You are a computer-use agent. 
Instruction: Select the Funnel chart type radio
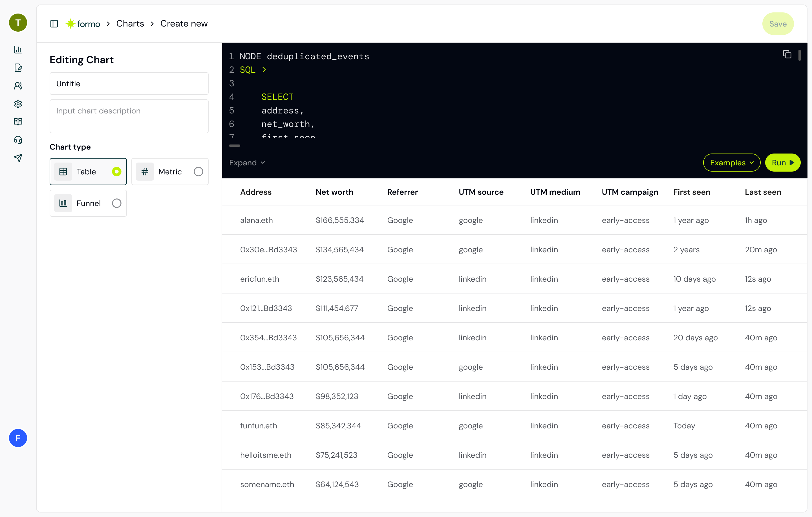click(116, 203)
